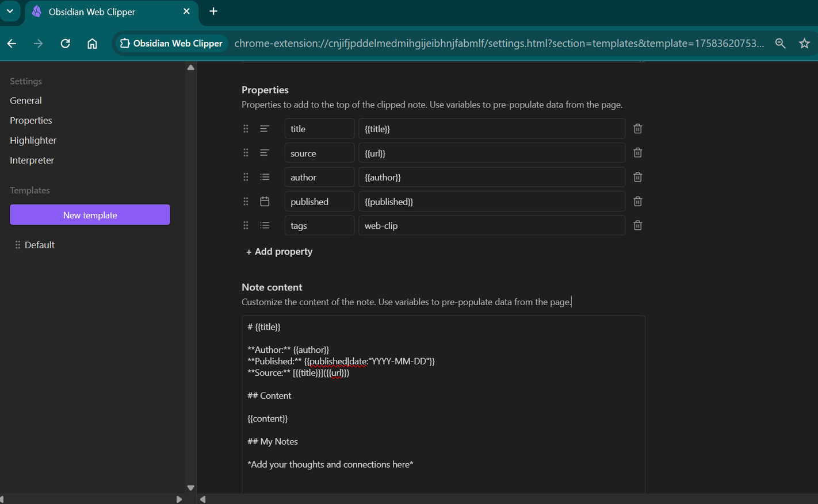The height and width of the screenshot is (504, 818).
Task: Open the browser tab search dropdown
Action: [10, 11]
